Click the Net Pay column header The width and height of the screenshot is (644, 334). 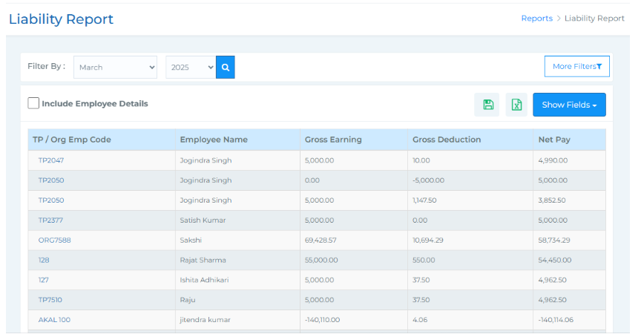coord(553,140)
